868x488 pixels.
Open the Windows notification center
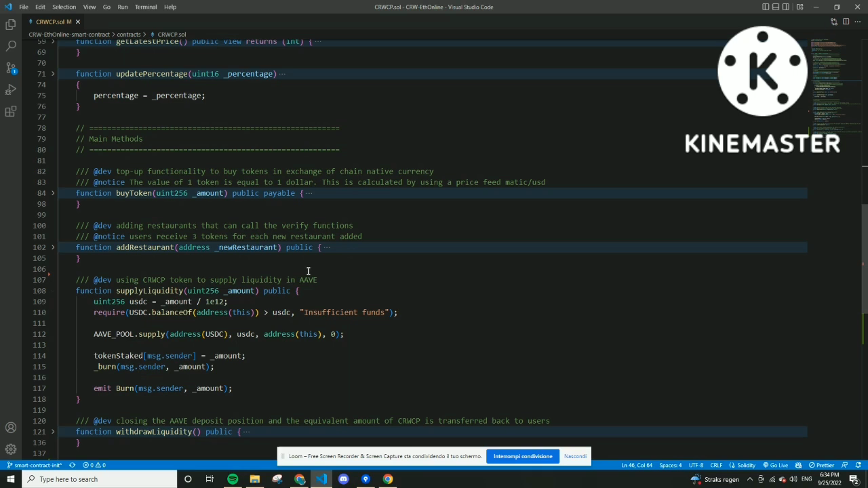(x=854, y=479)
